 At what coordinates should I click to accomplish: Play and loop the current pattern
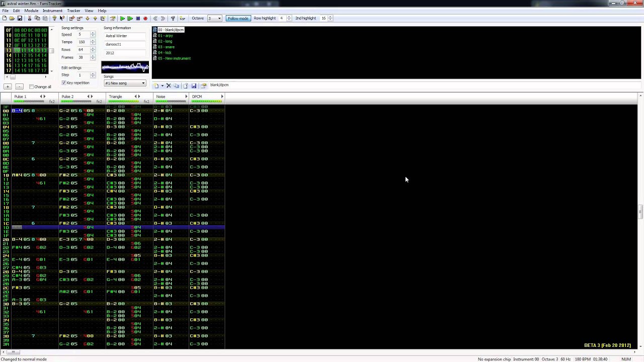point(130,18)
